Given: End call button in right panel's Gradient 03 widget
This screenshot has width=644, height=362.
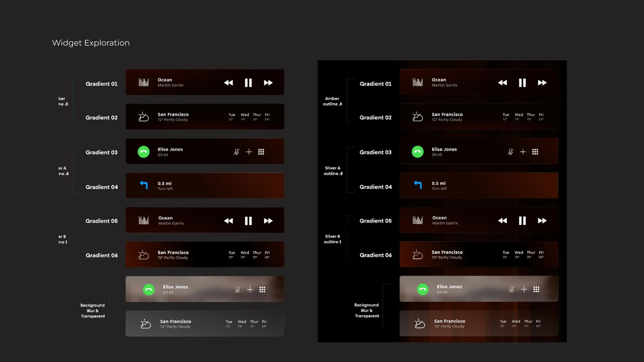Looking at the screenshot, I should click(x=417, y=152).
